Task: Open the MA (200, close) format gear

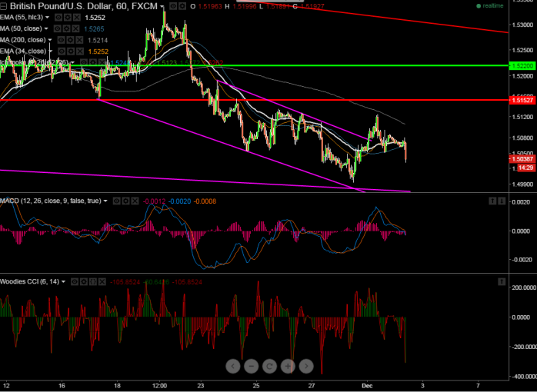Action: (x=70, y=40)
